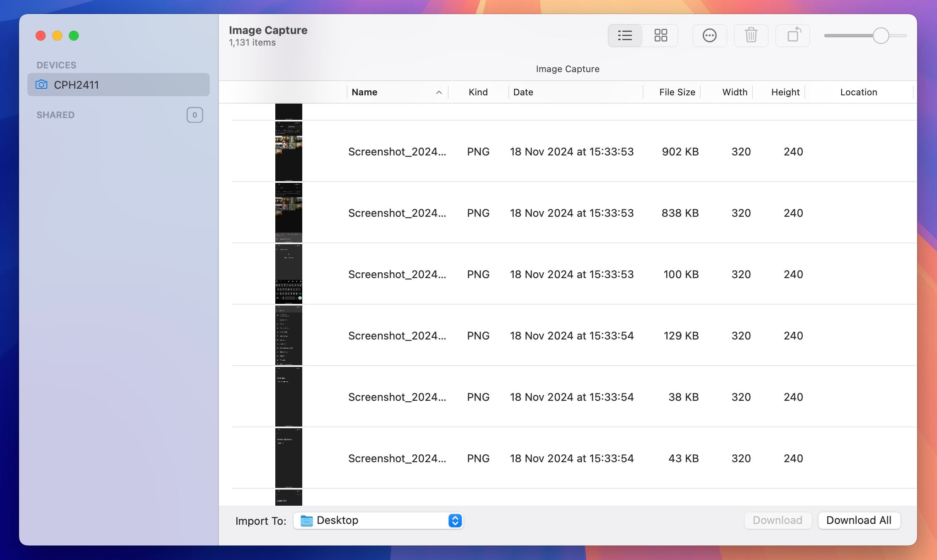The height and width of the screenshot is (560, 937).
Task: Switch to grid view layout
Action: pyautogui.click(x=660, y=35)
